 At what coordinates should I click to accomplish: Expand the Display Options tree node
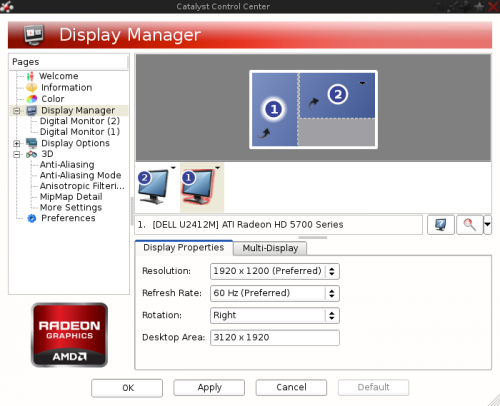[17, 143]
